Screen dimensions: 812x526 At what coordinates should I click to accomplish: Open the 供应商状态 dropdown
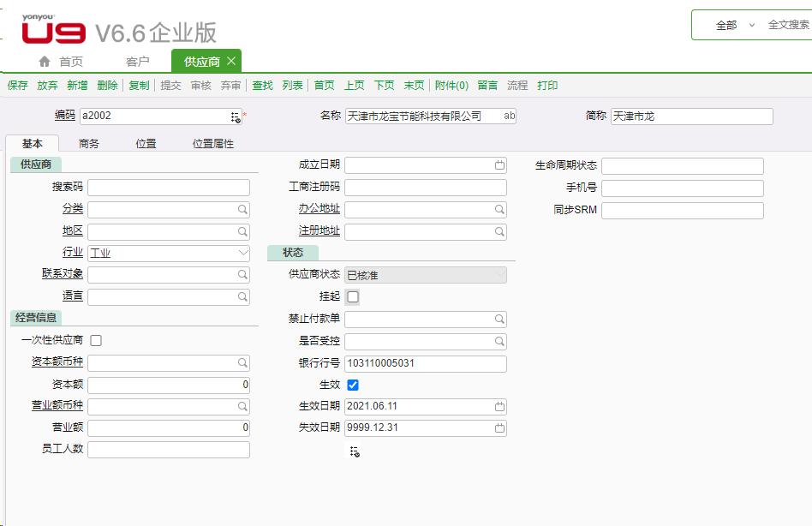tap(499, 274)
